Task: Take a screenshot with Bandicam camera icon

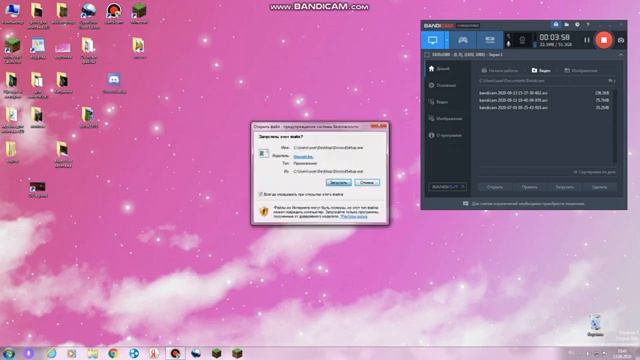Action: pyautogui.click(x=620, y=40)
